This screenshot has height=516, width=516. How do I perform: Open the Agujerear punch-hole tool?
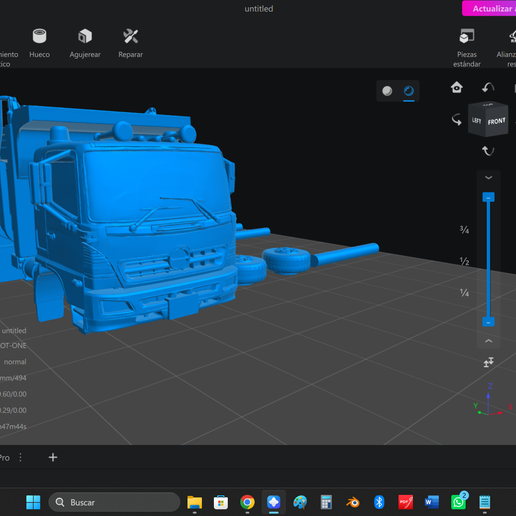pos(85,43)
